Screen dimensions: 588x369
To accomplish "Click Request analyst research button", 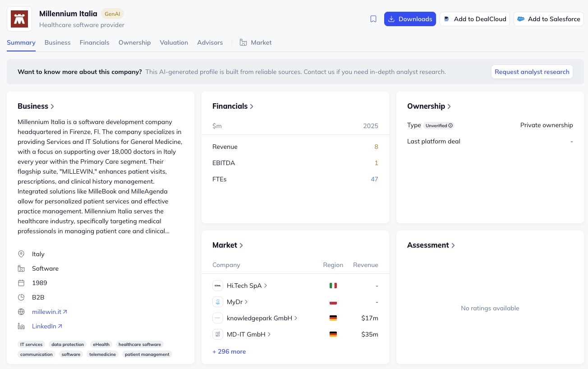I will coord(532,72).
